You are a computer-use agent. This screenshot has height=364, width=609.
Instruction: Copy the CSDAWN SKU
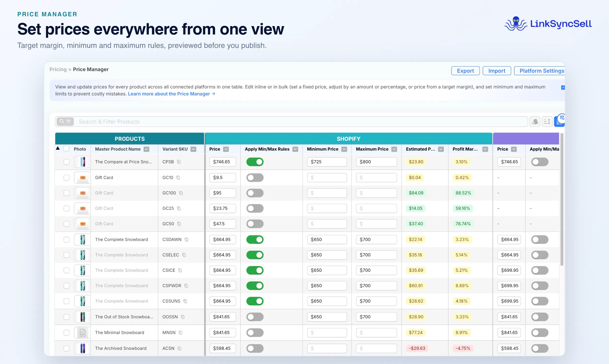pyautogui.click(x=187, y=240)
